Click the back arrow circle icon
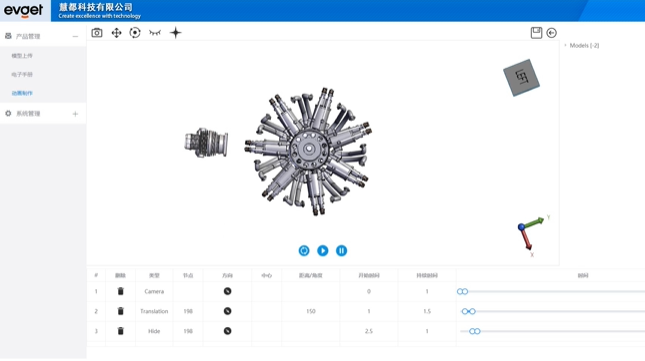The width and height of the screenshot is (645, 361). [552, 33]
